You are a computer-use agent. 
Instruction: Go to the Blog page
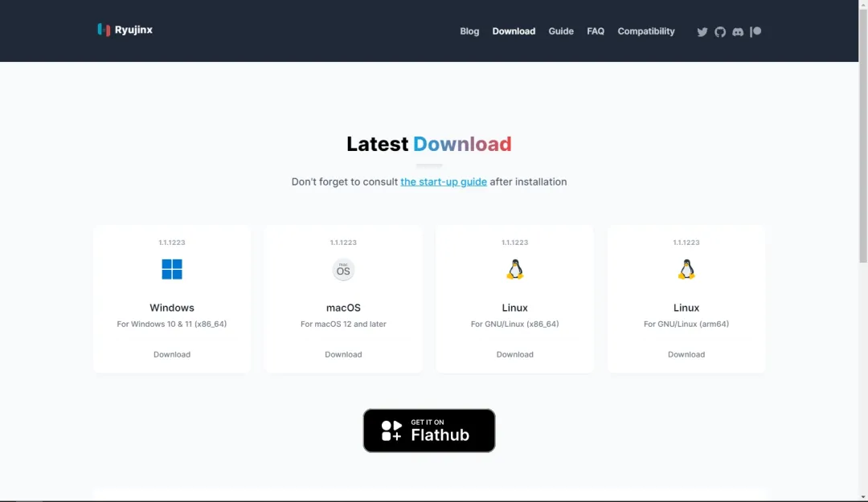(x=469, y=31)
